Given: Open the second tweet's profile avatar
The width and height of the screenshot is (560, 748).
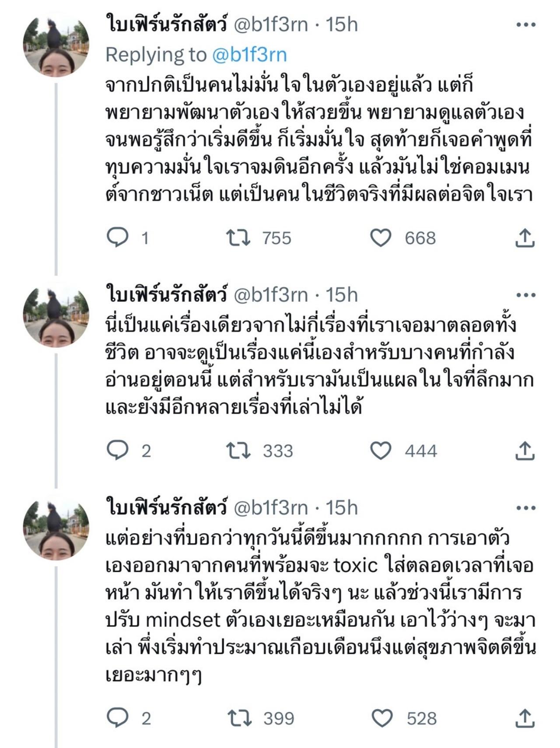Looking at the screenshot, I should pyautogui.click(x=56, y=315).
